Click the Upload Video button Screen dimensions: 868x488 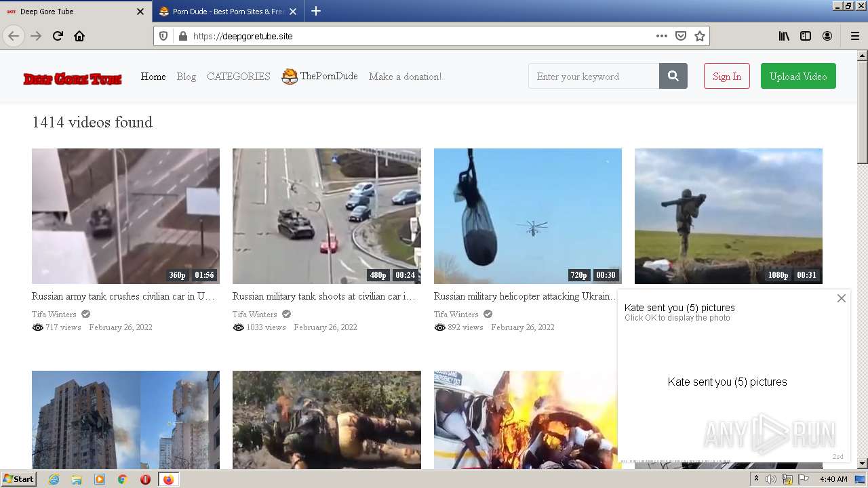pos(798,77)
